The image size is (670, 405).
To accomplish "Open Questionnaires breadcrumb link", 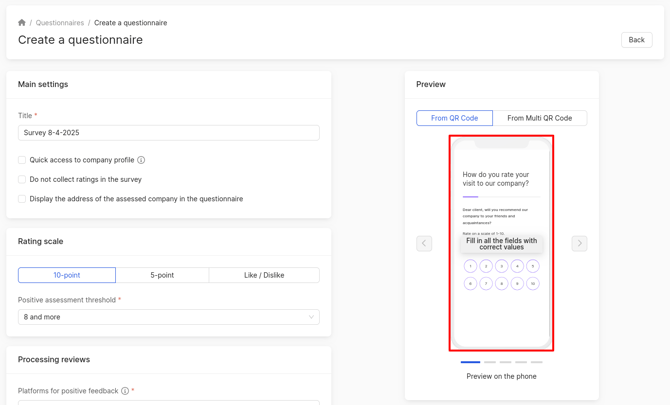I will click(60, 22).
